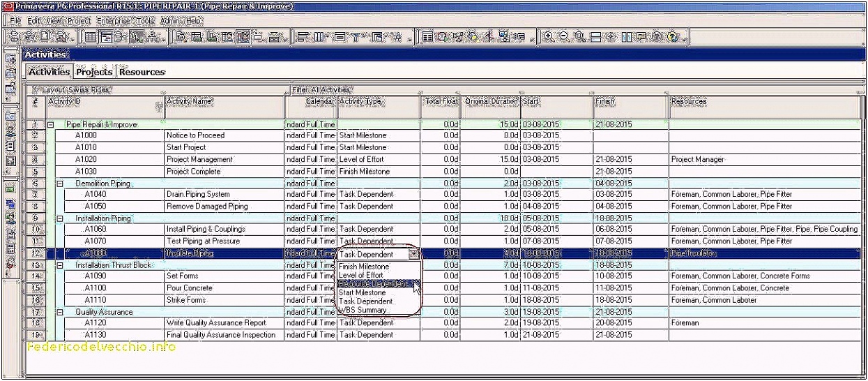Open the File menu
This screenshot has height=381, width=868.
pos(15,21)
